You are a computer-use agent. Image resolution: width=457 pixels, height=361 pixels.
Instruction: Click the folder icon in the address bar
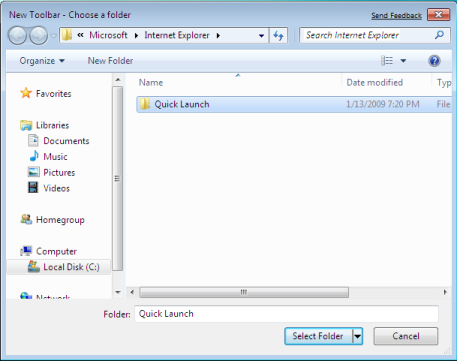67,35
